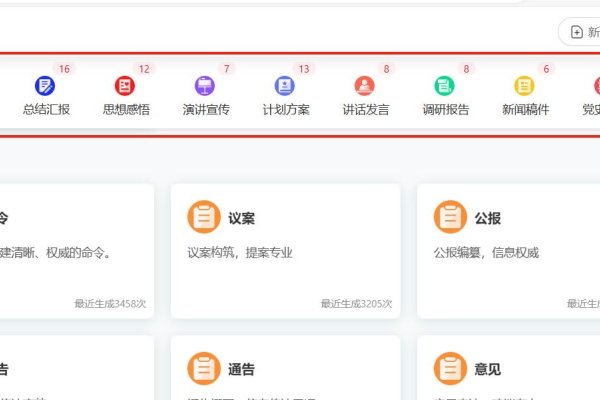
Task: Click the orange clipboard icon beside 议案
Action: point(204,217)
